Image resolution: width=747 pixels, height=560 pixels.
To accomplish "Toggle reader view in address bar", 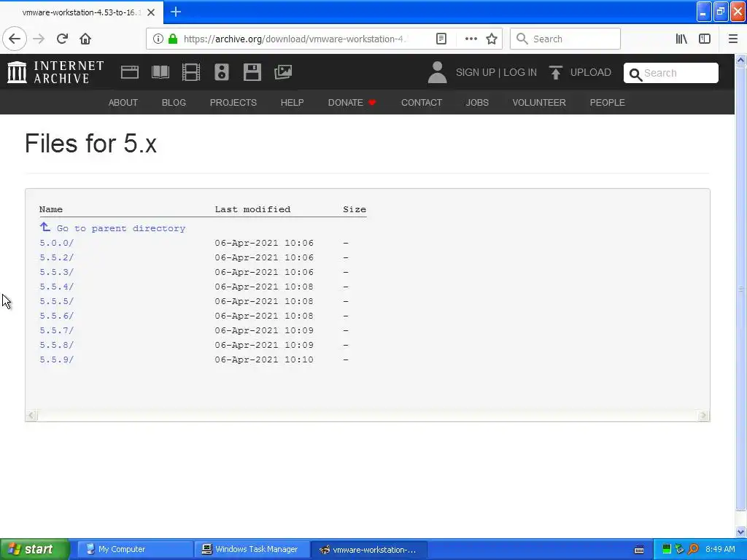I will (x=441, y=39).
